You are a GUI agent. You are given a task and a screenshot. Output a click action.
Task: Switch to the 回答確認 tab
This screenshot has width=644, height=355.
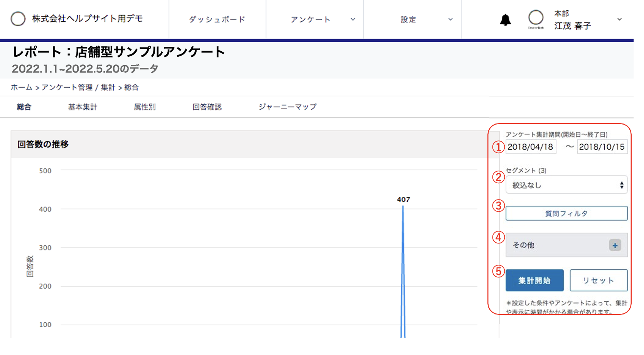207,107
